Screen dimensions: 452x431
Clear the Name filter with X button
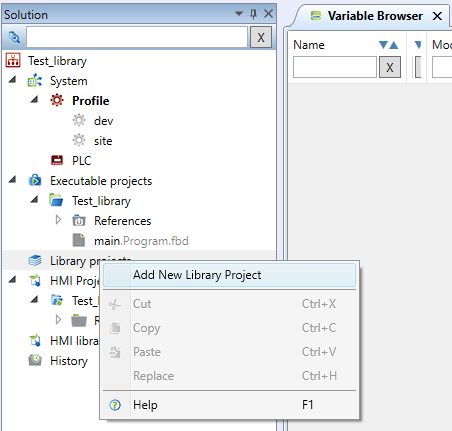point(390,67)
